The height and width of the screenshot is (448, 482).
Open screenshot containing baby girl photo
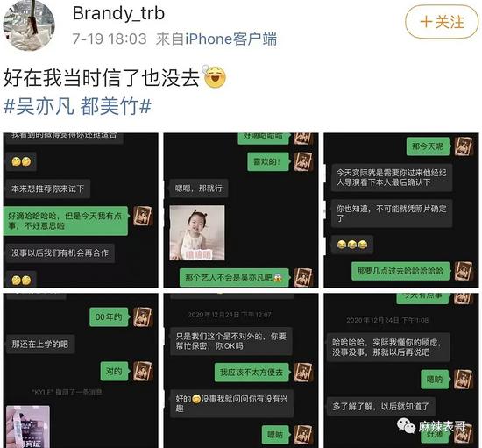click(241, 210)
